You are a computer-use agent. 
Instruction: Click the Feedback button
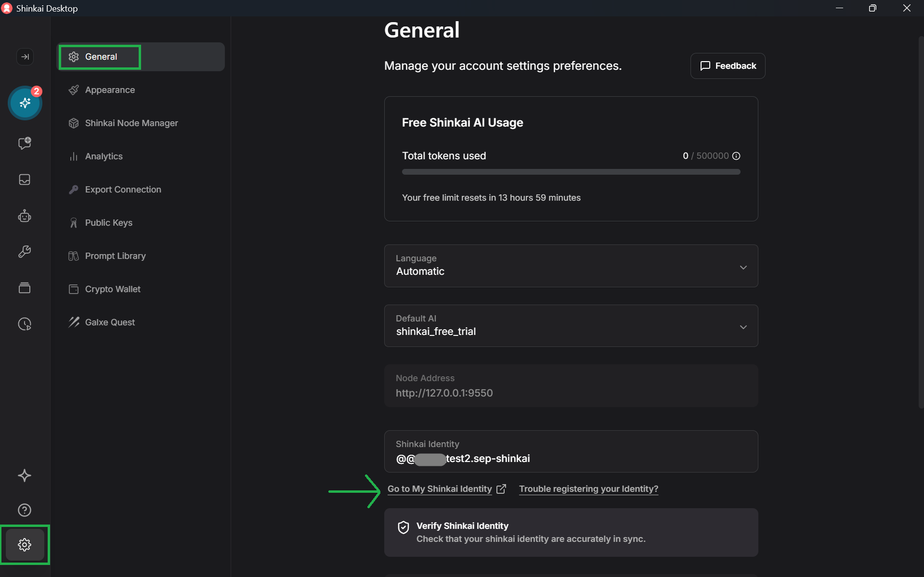click(x=728, y=66)
